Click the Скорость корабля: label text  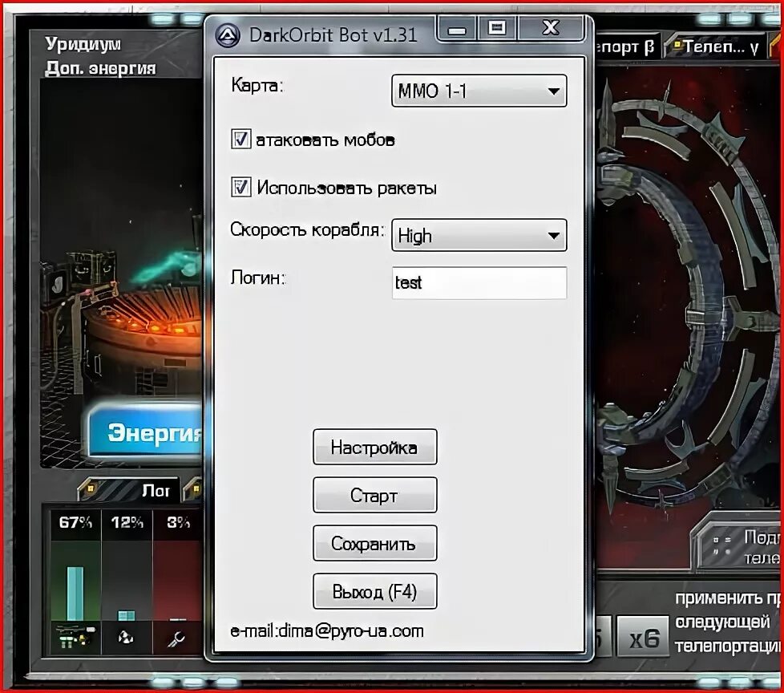(x=307, y=230)
